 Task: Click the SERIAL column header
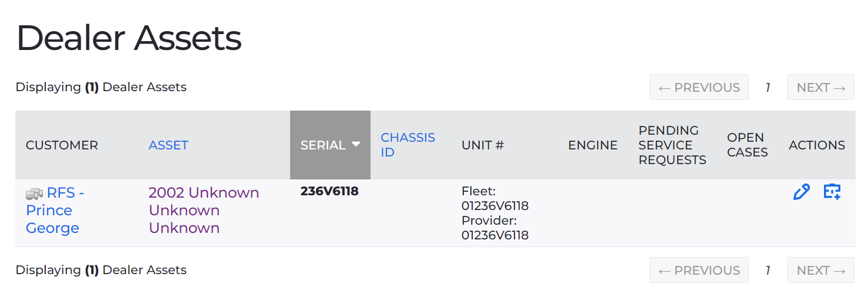pyautogui.click(x=330, y=145)
